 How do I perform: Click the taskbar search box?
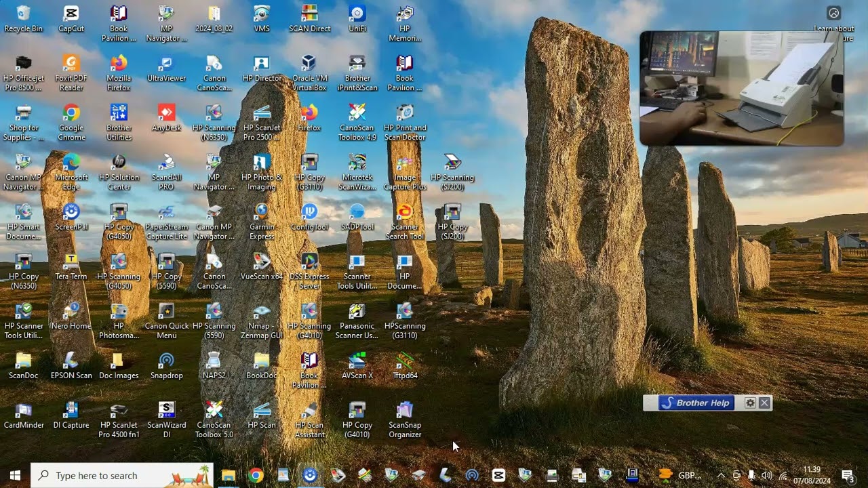(x=122, y=476)
